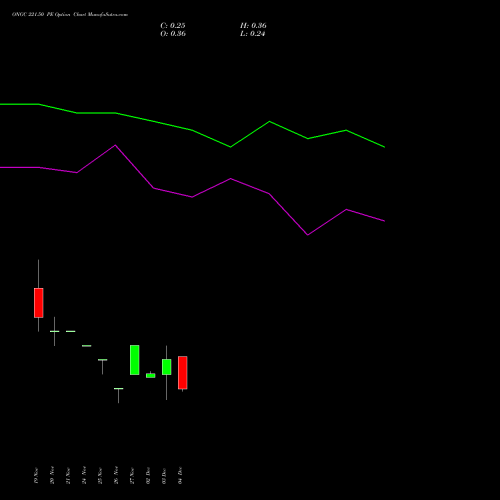Click the ONGC 221.50 PE Option chart title
The width and height of the screenshot is (500, 500).
coord(70,15)
